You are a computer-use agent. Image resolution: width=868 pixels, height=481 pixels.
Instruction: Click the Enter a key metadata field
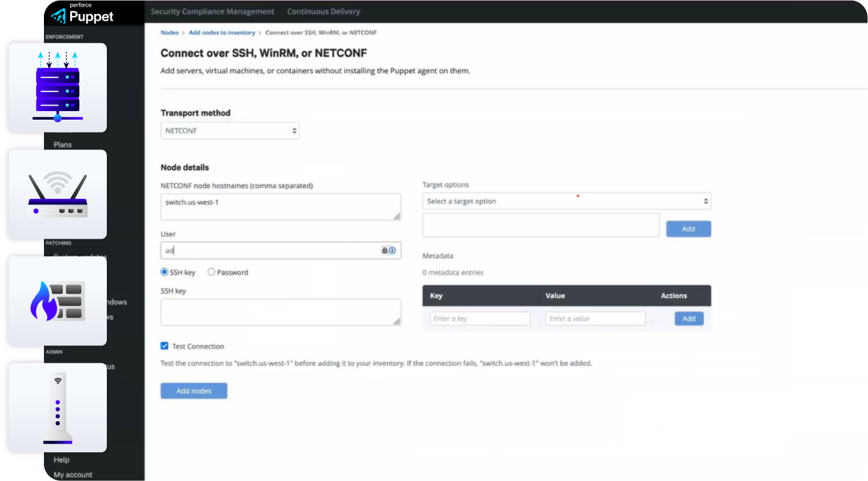(480, 318)
